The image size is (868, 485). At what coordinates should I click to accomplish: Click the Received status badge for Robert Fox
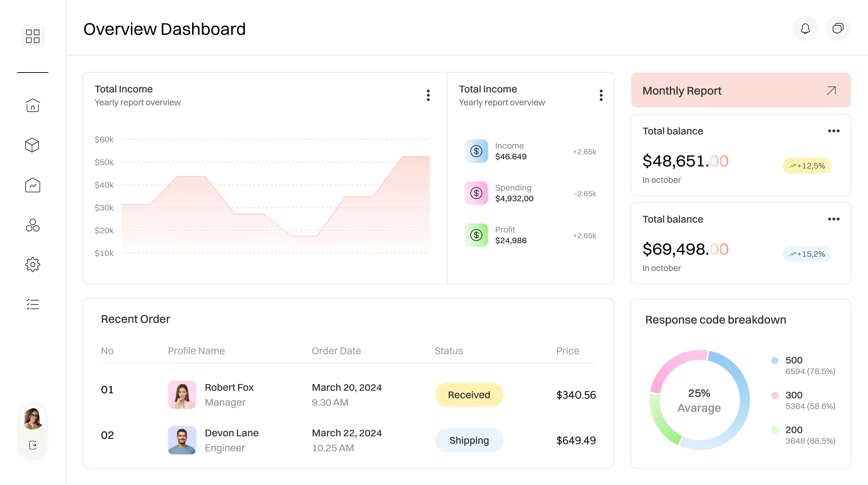[469, 395]
